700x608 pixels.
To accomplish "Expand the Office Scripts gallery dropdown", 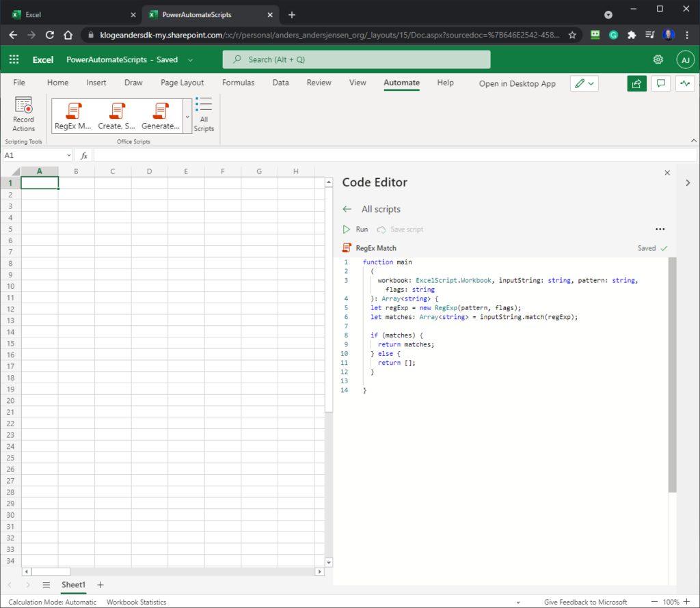I will click(187, 116).
